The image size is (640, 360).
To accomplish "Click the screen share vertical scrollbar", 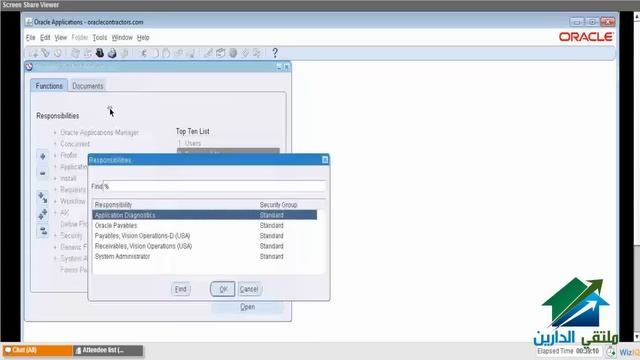I will (636, 176).
